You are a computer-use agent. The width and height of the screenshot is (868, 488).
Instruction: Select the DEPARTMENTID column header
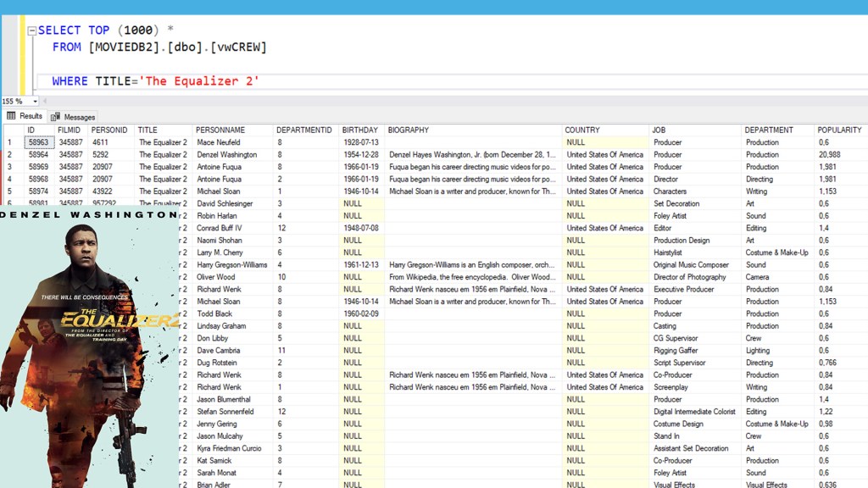[303, 130]
